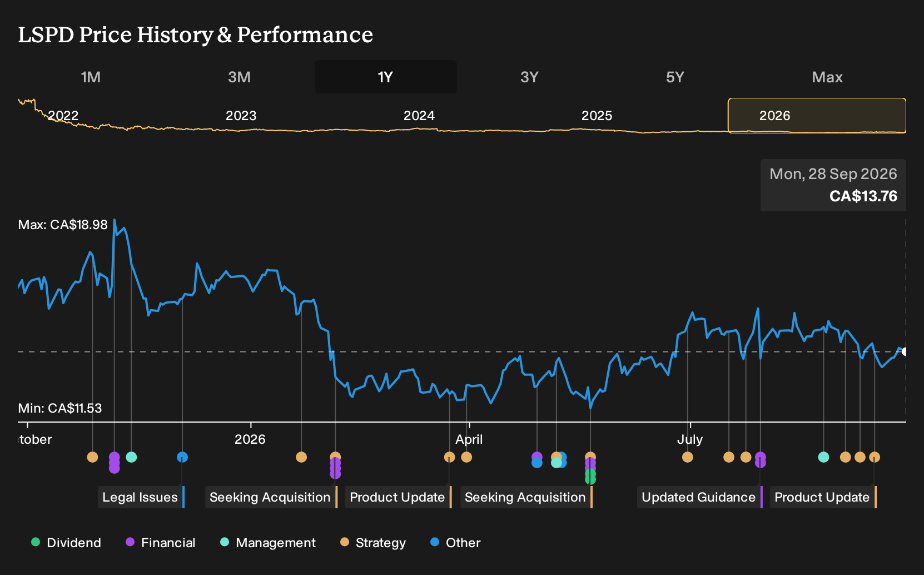Click the highlighted 2026 range selector box
The image size is (924, 575).
[817, 116]
